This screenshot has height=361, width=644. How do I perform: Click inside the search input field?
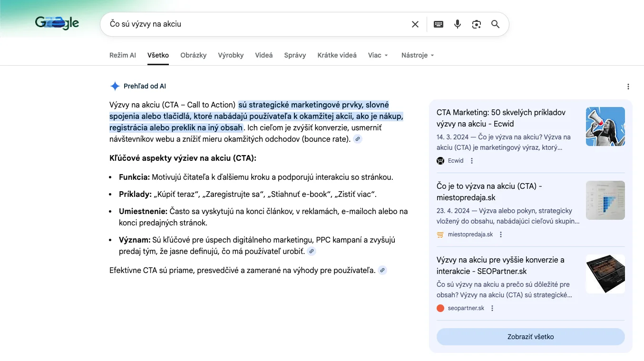coord(257,24)
